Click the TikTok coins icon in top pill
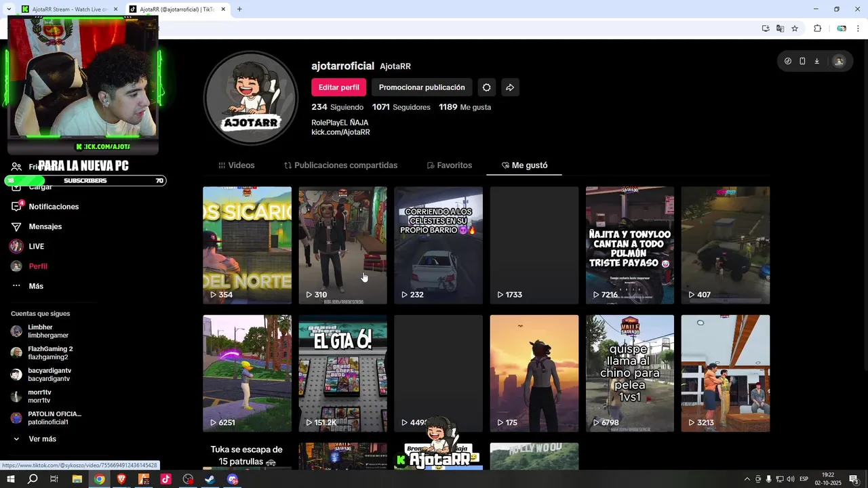 click(787, 61)
